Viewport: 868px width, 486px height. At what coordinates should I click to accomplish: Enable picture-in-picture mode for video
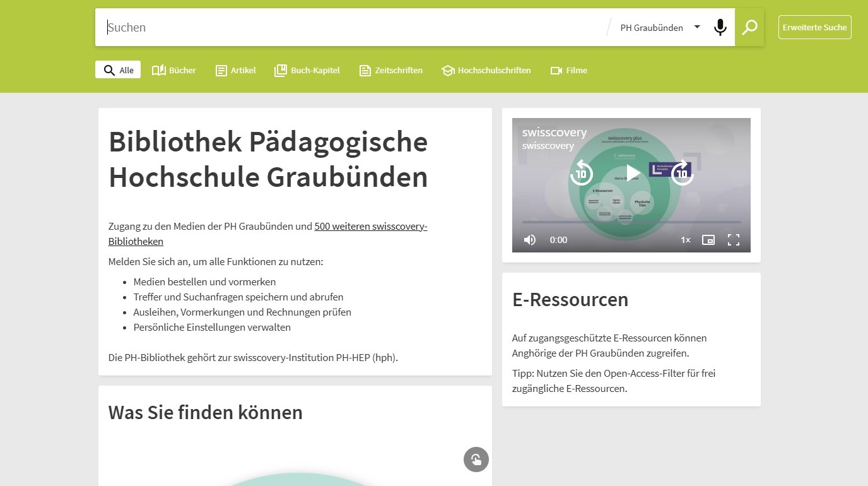[x=708, y=240]
